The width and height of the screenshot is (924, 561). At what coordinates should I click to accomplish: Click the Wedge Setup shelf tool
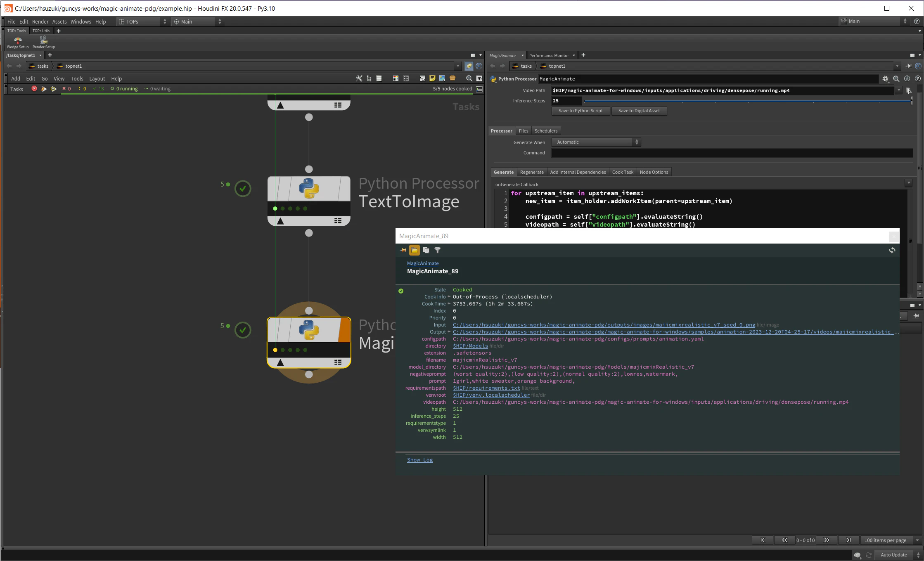pyautogui.click(x=18, y=42)
